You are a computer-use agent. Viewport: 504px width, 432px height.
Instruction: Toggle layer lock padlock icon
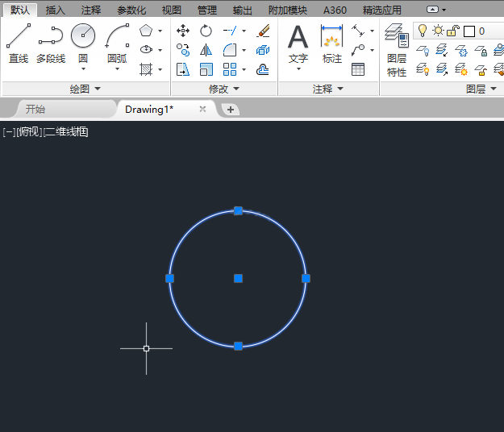click(x=453, y=31)
